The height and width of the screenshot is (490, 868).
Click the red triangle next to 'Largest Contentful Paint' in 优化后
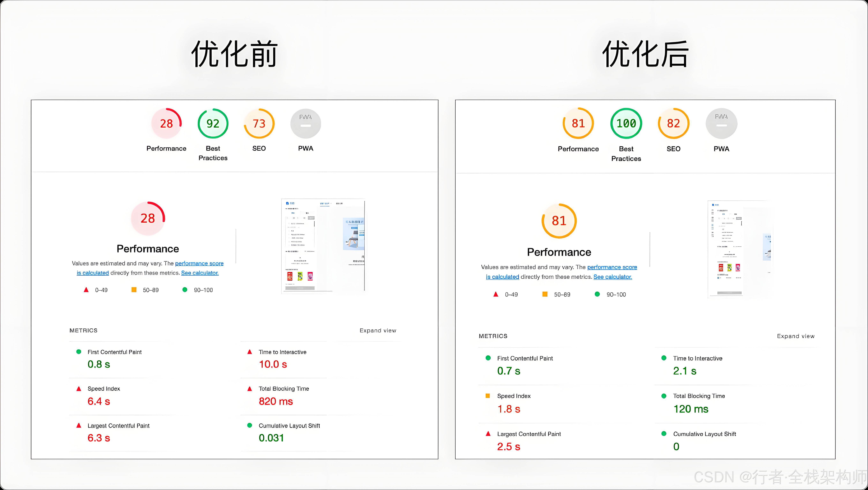pos(488,434)
